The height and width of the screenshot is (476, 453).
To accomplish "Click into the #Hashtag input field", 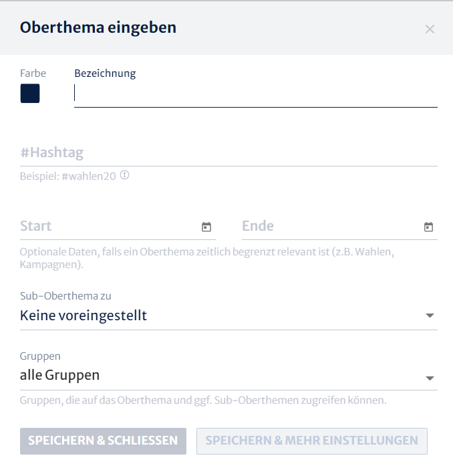I will (x=229, y=152).
